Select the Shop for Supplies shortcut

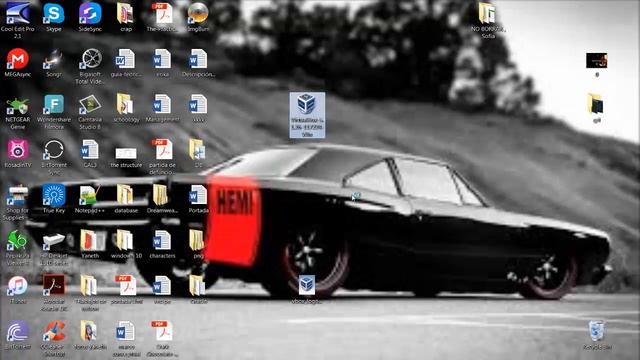click(x=18, y=202)
